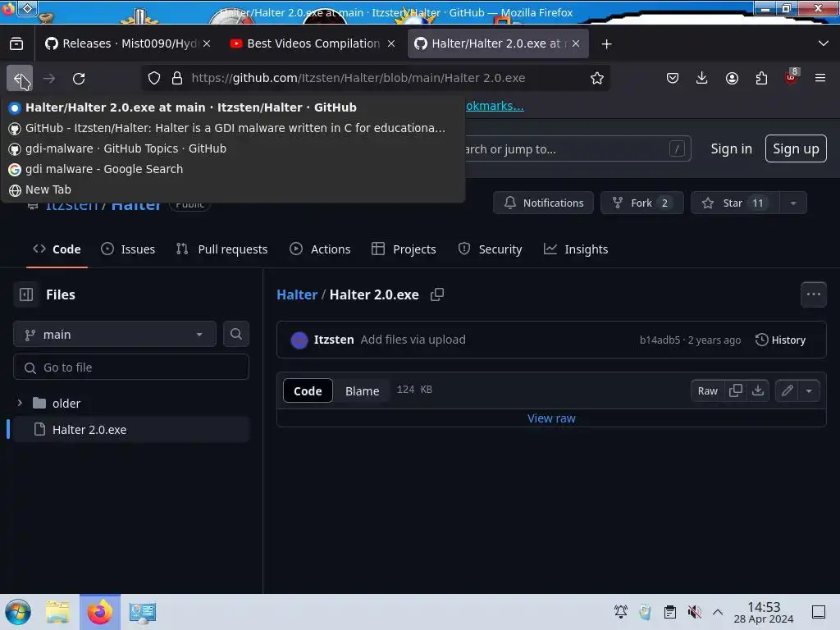Open the main branch selector dropdown
The height and width of the screenshot is (630, 840).
tap(115, 335)
